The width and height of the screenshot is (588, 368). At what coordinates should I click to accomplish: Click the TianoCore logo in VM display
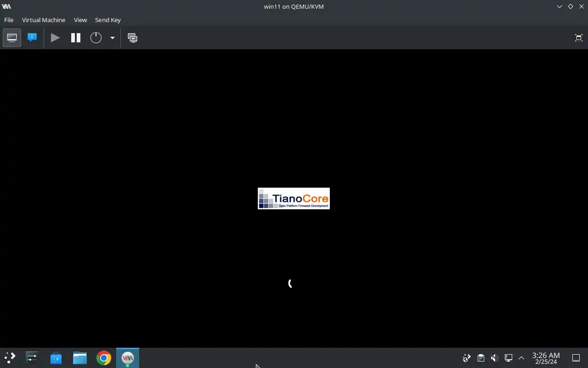[x=294, y=198]
